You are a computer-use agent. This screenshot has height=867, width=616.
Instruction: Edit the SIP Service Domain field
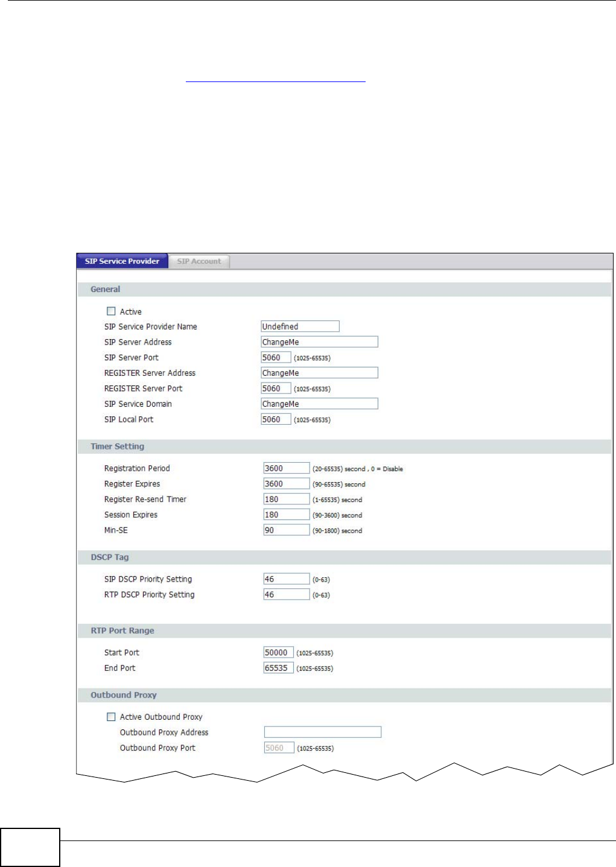tap(319, 404)
